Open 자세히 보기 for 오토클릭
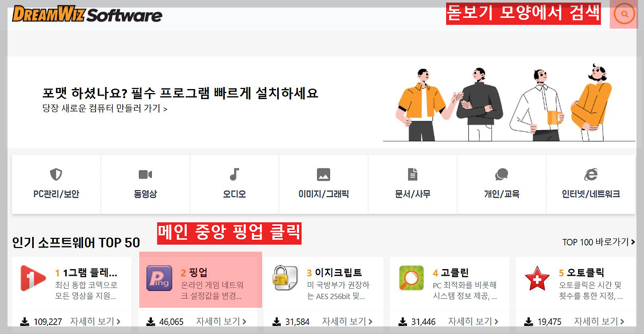Screen dimensions: 644x334 (x=599, y=321)
